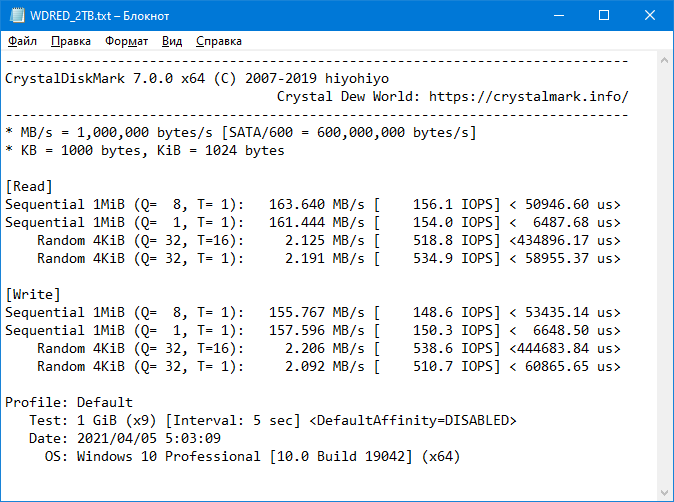Click the 434896.17 us latency value
Image resolution: width=674 pixels, height=502 pixels.
pos(565,241)
